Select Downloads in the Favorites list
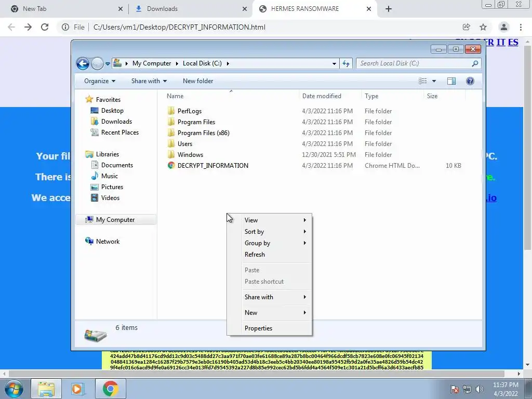Image resolution: width=532 pixels, height=399 pixels. pyautogui.click(x=116, y=122)
